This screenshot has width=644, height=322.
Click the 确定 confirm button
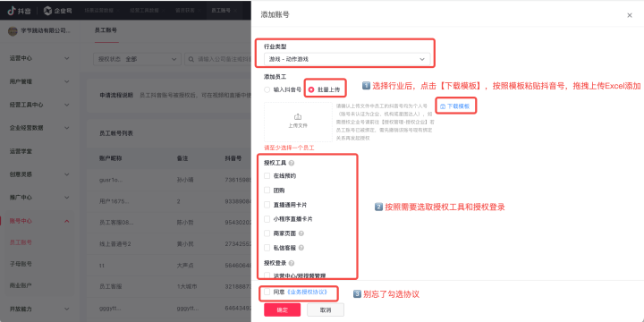pos(282,309)
